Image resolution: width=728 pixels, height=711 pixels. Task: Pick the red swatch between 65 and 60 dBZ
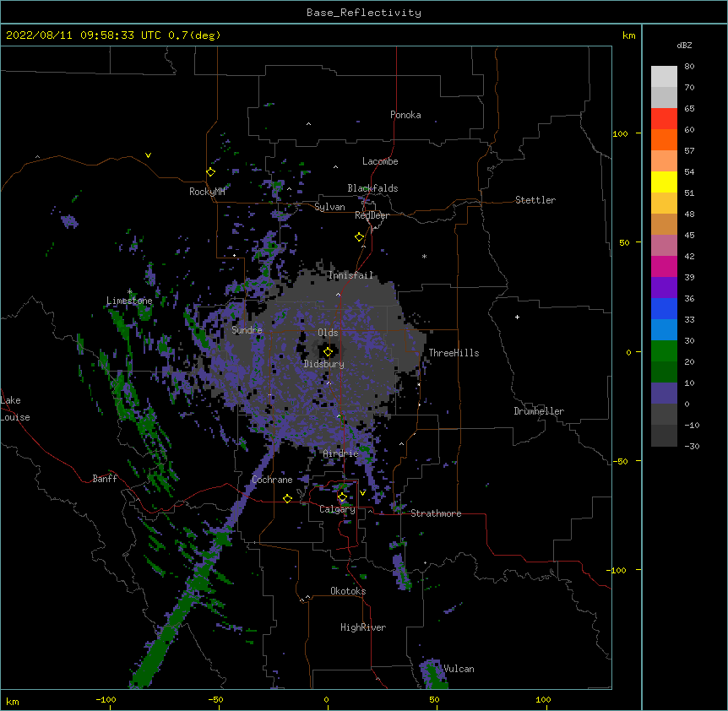click(x=664, y=119)
